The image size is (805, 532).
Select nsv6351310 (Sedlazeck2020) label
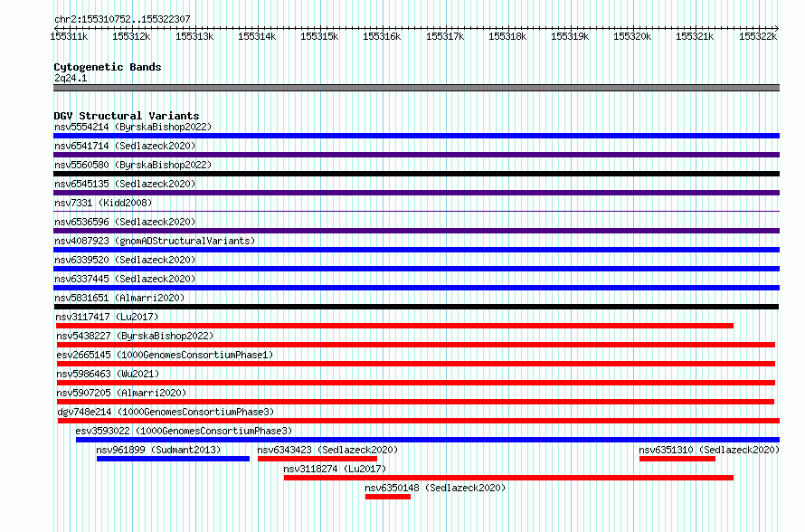click(709, 450)
